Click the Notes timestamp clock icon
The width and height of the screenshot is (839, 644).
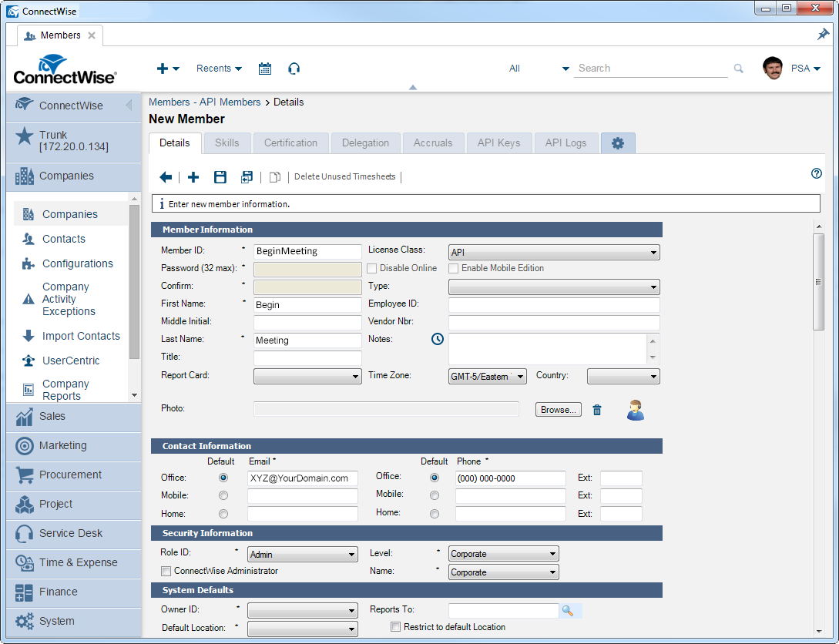coord(438,339)
